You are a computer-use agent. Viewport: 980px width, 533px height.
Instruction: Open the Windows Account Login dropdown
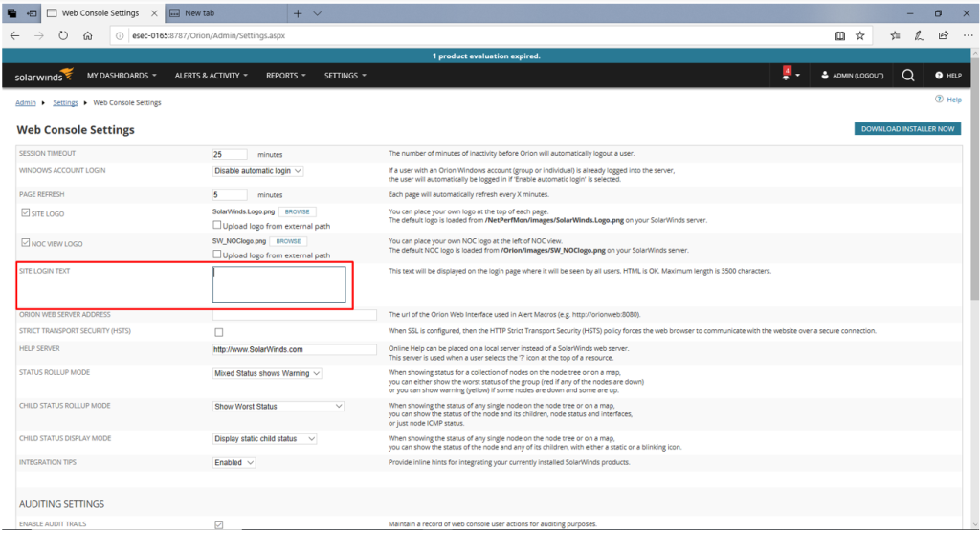(258, 171)
